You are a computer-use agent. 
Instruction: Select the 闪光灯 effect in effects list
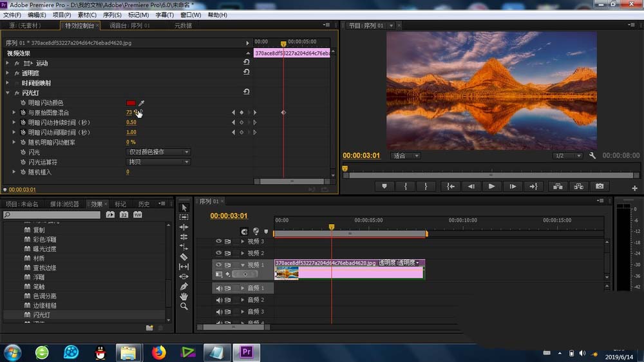pyautogui.click(x=41, y=315)
